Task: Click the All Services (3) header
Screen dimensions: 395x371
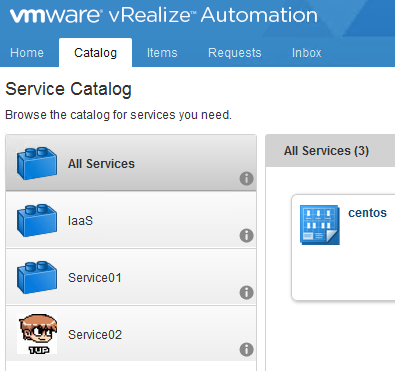Action: point(326,151)
